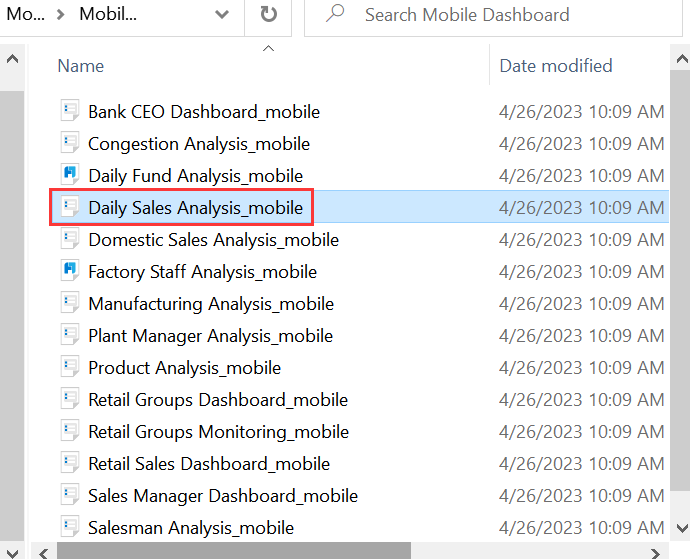
Task: Select Daily Sales Analysis_mobile file name
Action: click(195, 208)
